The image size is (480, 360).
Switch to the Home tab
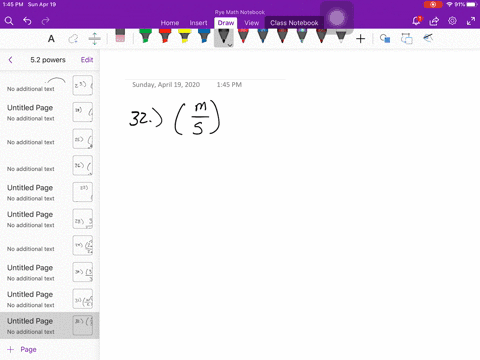(170, 23)
